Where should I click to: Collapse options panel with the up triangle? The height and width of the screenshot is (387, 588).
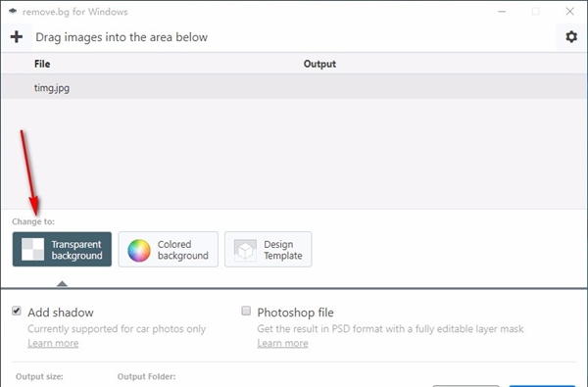click(63, 284)
